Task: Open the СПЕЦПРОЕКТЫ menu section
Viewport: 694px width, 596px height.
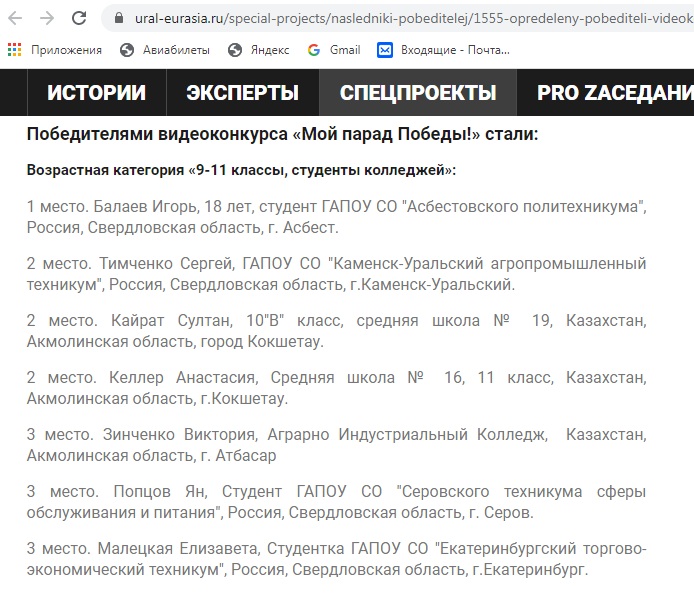Action: click(x=418, y=92)
